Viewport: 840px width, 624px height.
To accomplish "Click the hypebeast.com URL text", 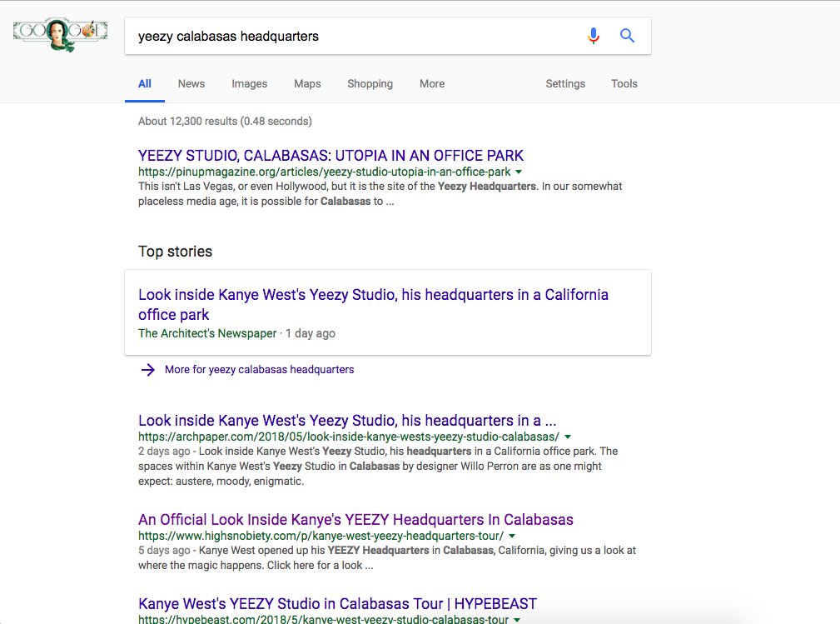I will pyautogui.click(x=323, y=619).
